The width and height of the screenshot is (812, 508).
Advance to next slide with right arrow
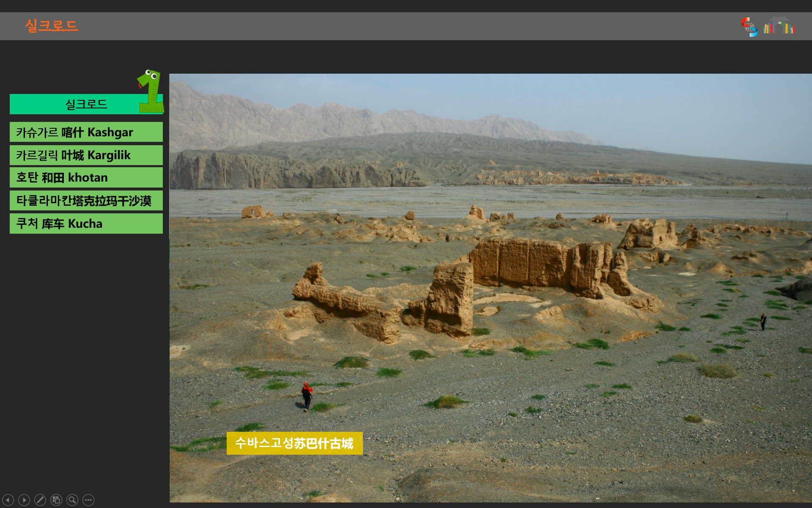[x=24, y=500]
